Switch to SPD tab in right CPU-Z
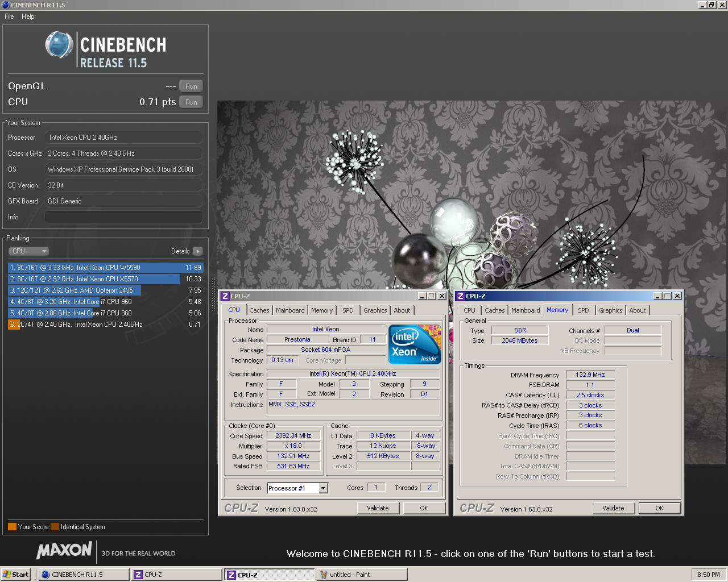Image resolution: width=728 pixels, height=582 pixels. pos(584,310)
